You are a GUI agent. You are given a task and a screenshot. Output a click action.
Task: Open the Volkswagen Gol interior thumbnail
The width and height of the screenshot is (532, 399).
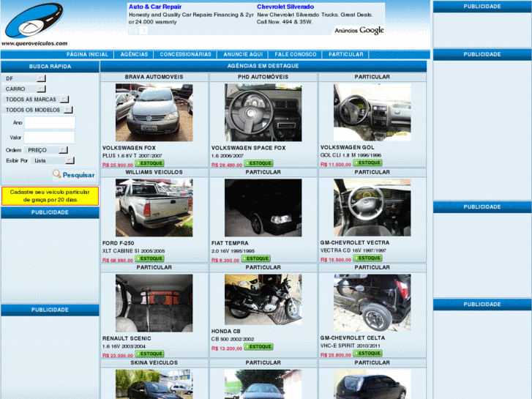pos(372,113)
